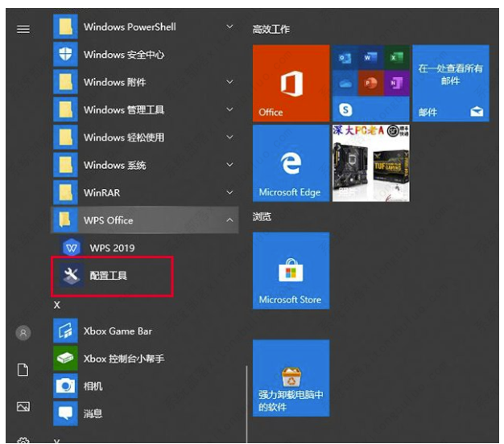Launch WPS 2019 via its blue icon

tap(72, 247)
